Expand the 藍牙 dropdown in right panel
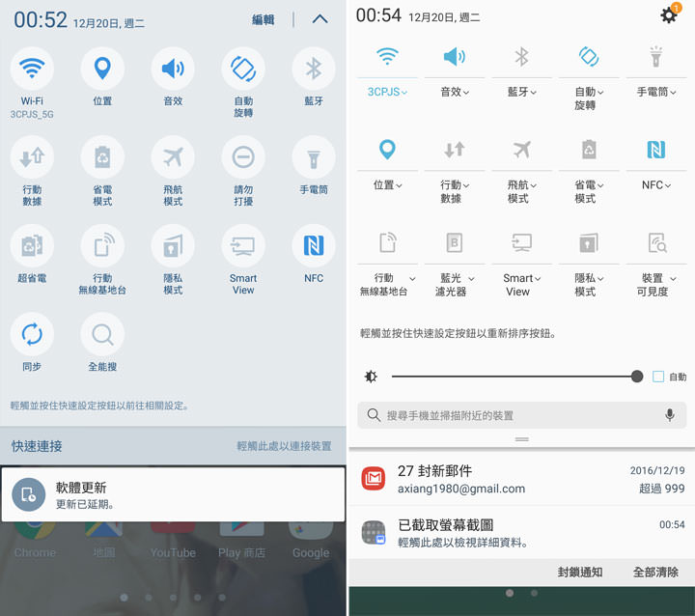The width and height of the screenshot is (695, 616). point(533,93)
